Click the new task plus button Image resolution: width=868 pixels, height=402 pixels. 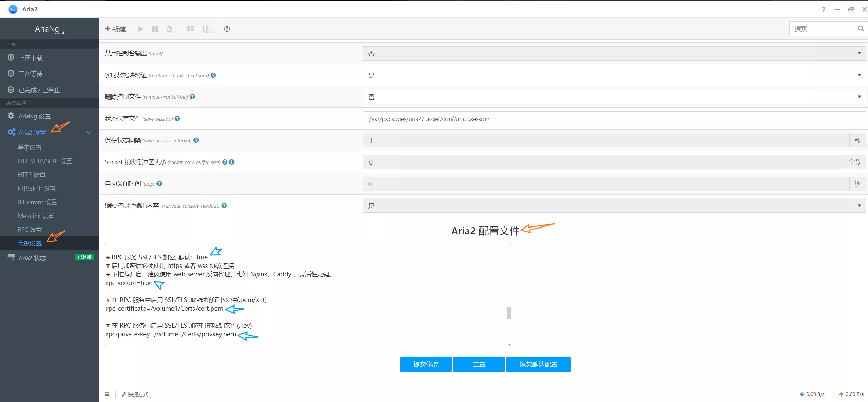(x=115, y=29)
